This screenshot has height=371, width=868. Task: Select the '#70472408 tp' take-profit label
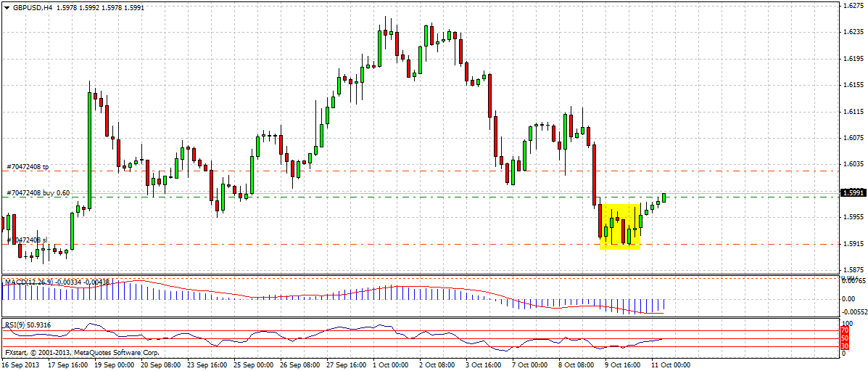[x=27, y=166]
